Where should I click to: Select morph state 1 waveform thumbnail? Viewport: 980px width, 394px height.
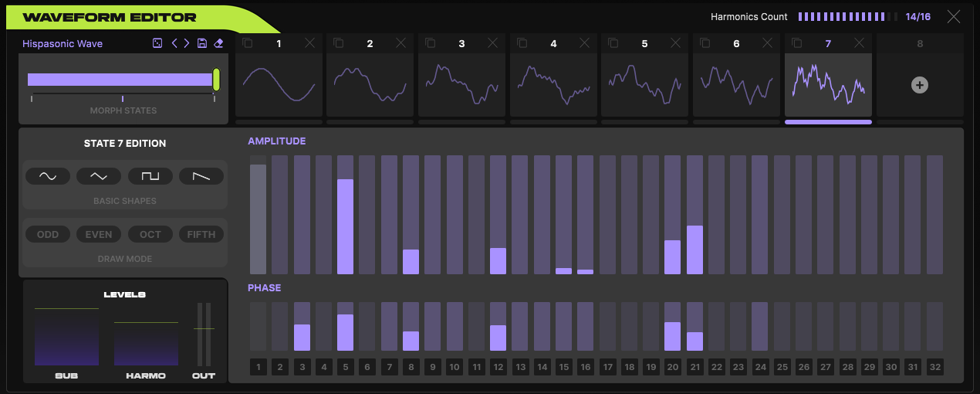279,85
